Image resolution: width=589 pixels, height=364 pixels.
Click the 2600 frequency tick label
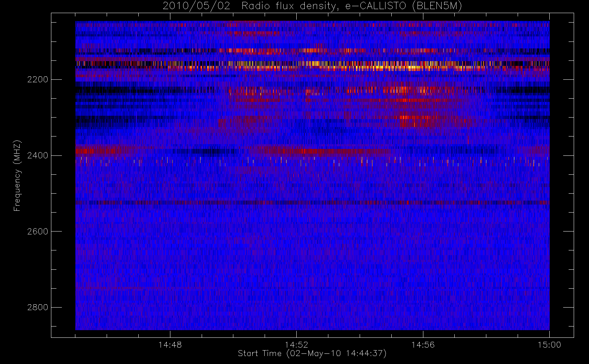(37, 232)
